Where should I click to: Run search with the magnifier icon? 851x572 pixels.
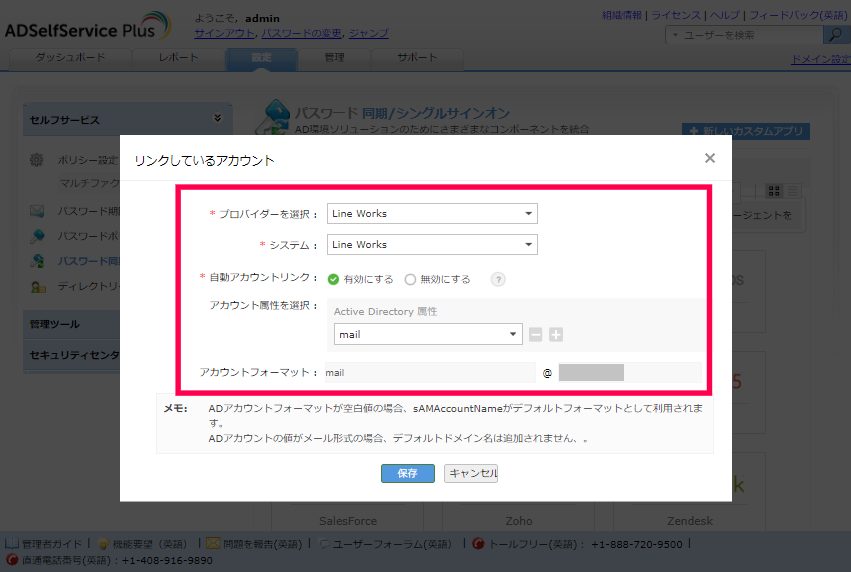click(835, 35)
